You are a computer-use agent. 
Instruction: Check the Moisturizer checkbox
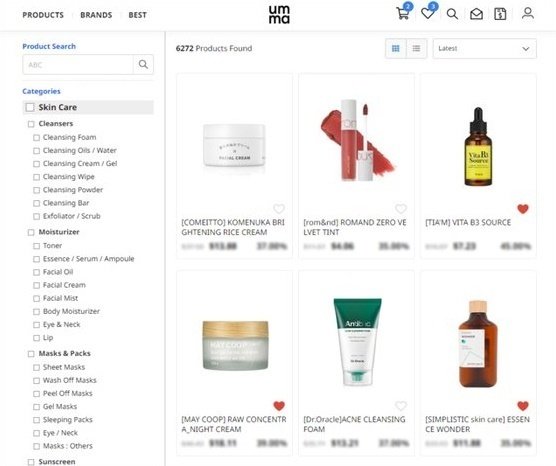point(31,232)
